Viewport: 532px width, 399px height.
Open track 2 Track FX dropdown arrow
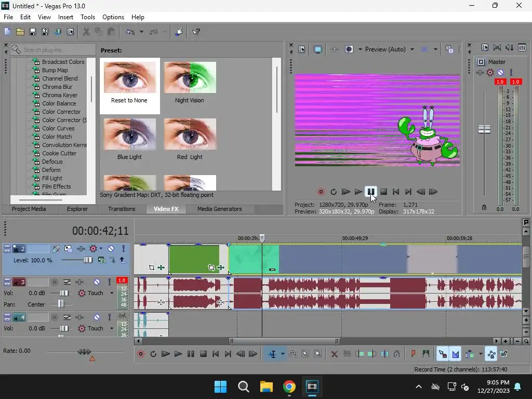101,249
